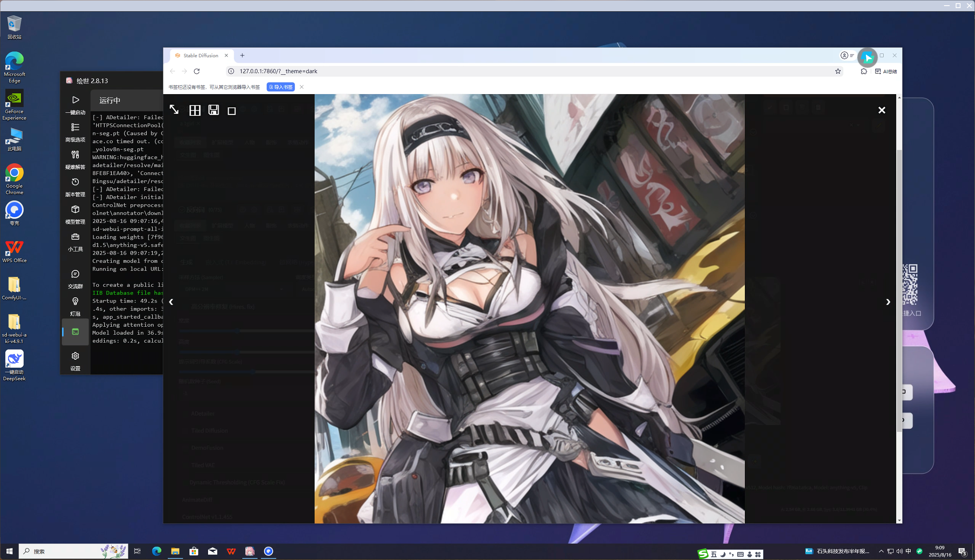Open 模型管理 in 绘世 launcher sidebar
The height and width of the screenshot is (560, 975).
pyautogui.click(x=75, y=214)
